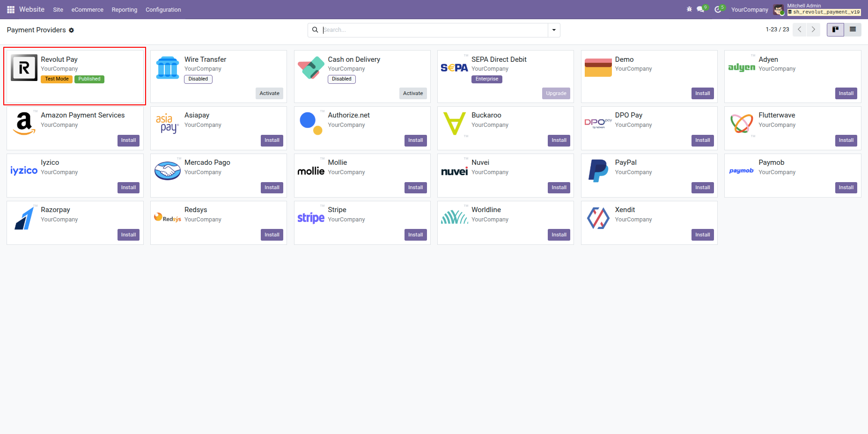Click the Authorize.net logo
Screen dimensions: 868x434
click(x=311, y=124)
